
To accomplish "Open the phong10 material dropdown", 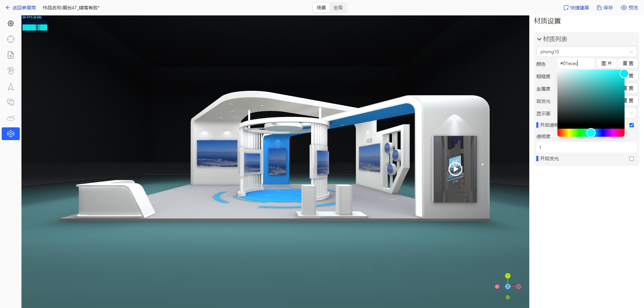I will coord(586,52).
